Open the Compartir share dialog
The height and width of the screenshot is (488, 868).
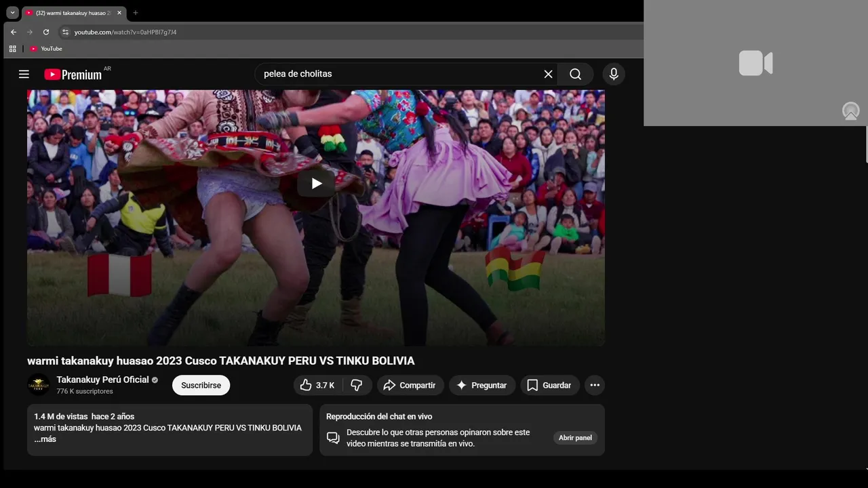tap(410, 385)
